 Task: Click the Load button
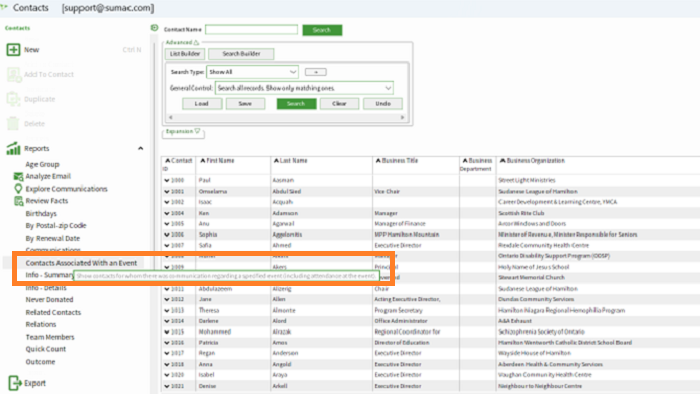click(202, 104)
